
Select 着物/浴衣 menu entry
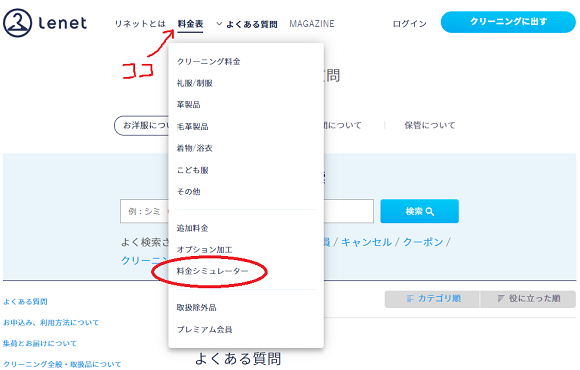pos(195,148)
